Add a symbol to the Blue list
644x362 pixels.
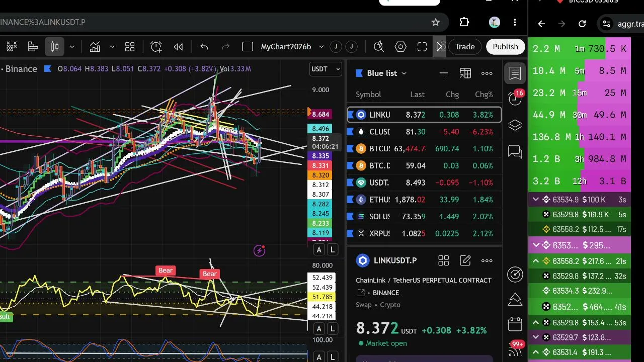click(444, 73)
